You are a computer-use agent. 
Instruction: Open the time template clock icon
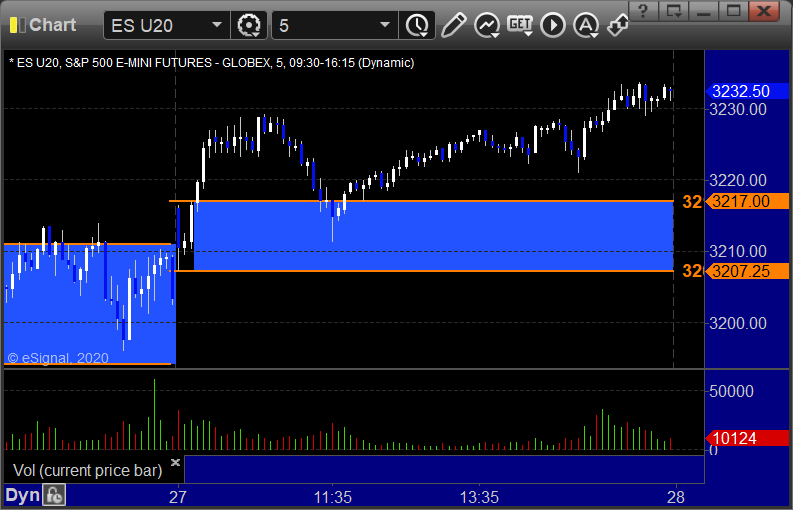[x=417, y=25]
